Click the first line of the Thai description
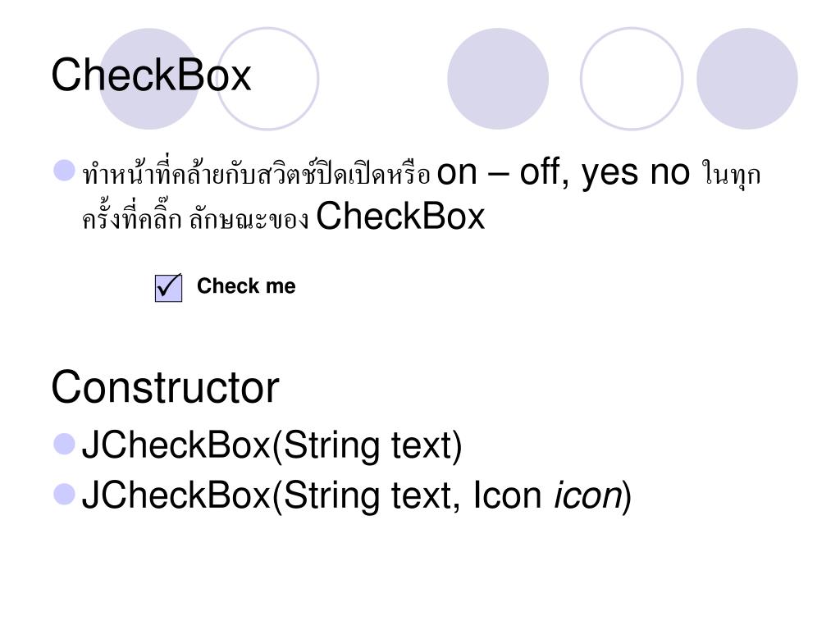This screenshot has width=840, height=630. click(421, 172)
